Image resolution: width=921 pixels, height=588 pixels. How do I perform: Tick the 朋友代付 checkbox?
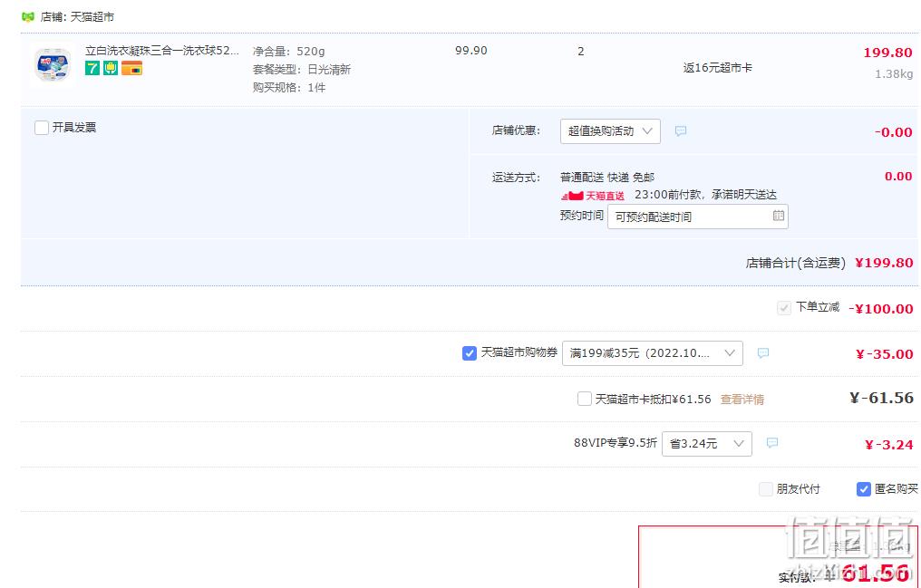point(765,489)
